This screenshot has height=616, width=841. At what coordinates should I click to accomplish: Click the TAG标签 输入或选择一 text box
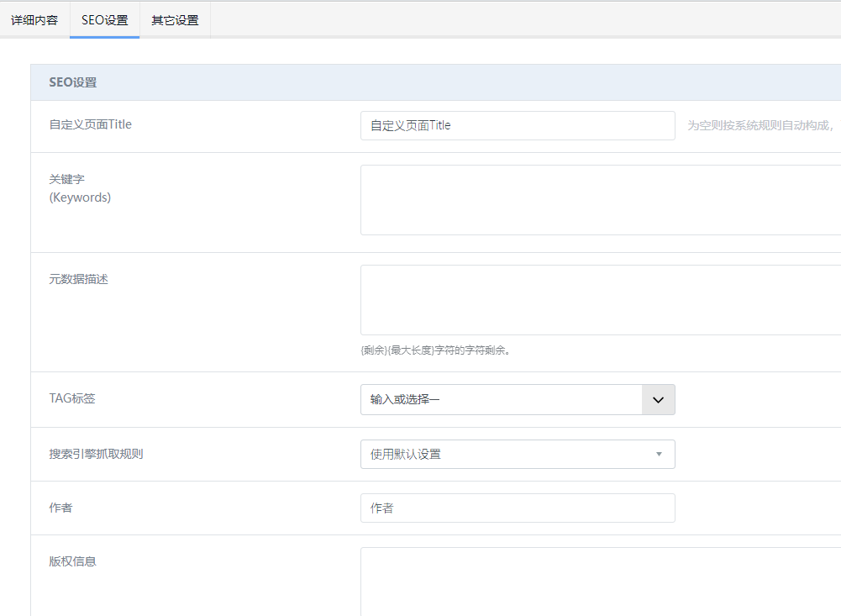tap(501, 400)
